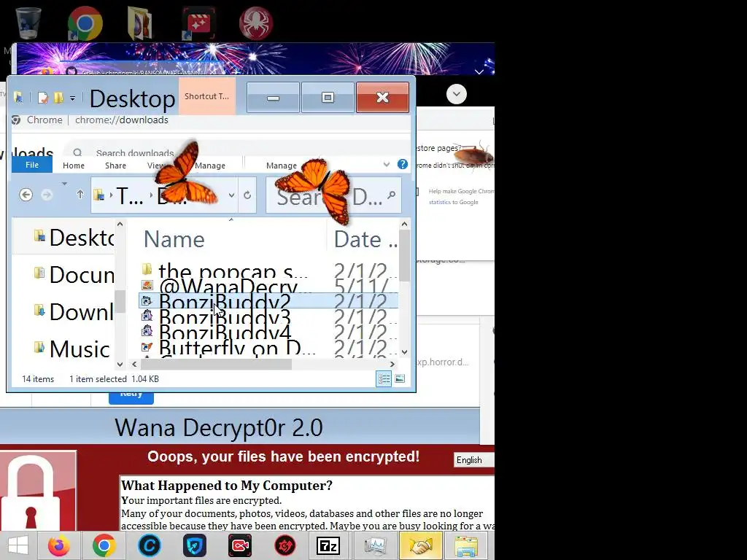Go up one folder level
This screenshot has height=560, width=747.
(x=80, y=195)
